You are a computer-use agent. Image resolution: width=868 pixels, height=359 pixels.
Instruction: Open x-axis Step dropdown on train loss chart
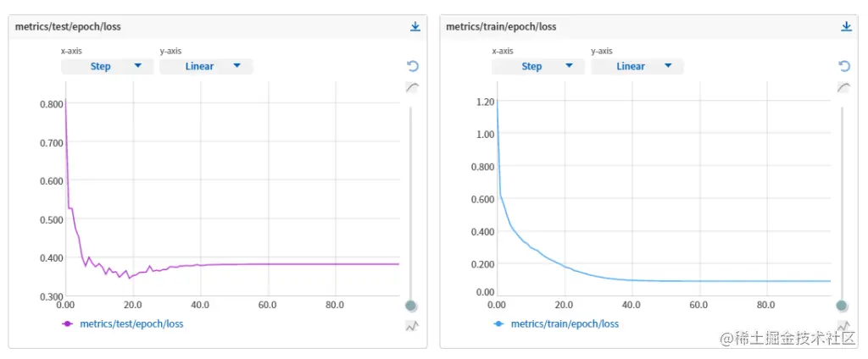[x=538, y=66]
